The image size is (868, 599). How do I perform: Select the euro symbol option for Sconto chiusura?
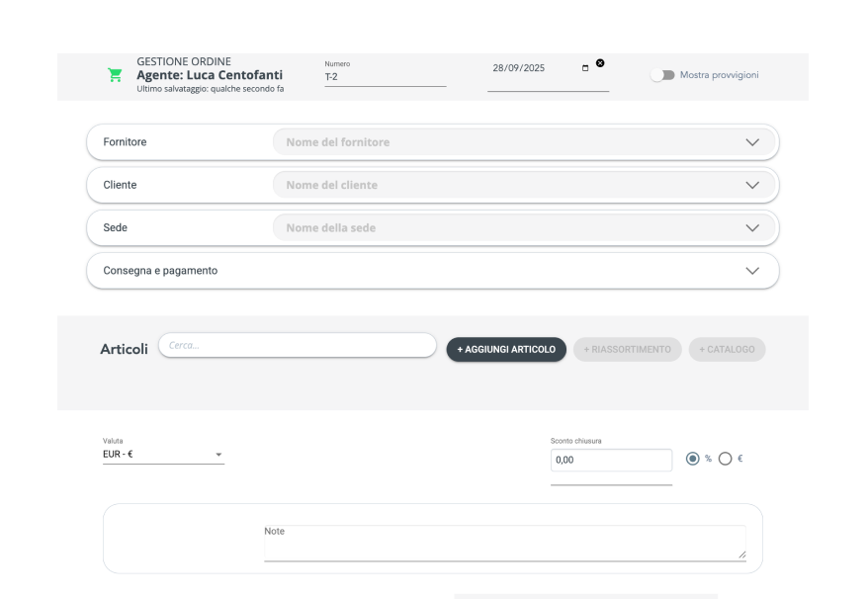click(x=739, y=458)
